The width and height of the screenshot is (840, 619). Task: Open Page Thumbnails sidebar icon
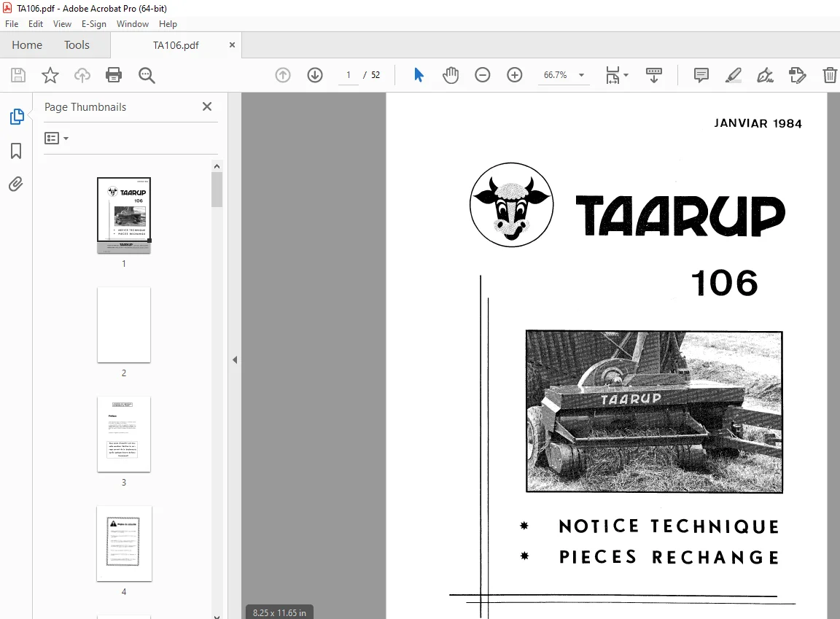tap(17, 116)
